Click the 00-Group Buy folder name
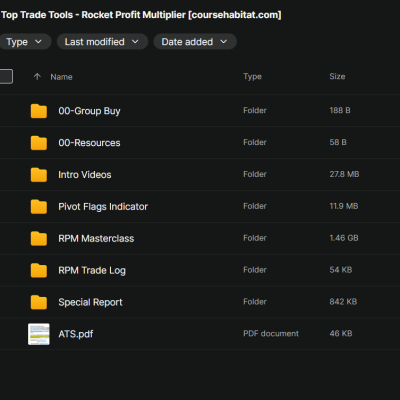The height and width of the screenshot is (400, 400). click(89, 111)
